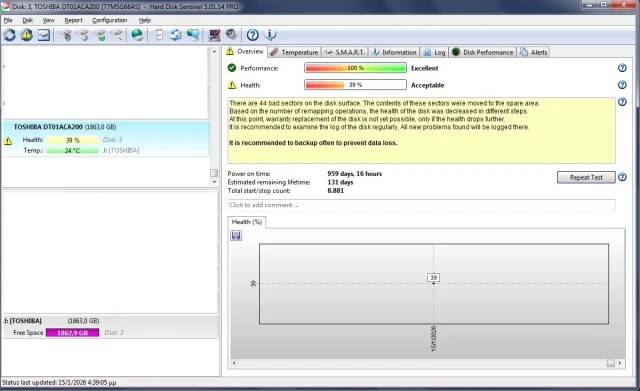Click the help icon next to Repeat Test
The height and width of the screenshot is (391, 640).
coord(622,177)
